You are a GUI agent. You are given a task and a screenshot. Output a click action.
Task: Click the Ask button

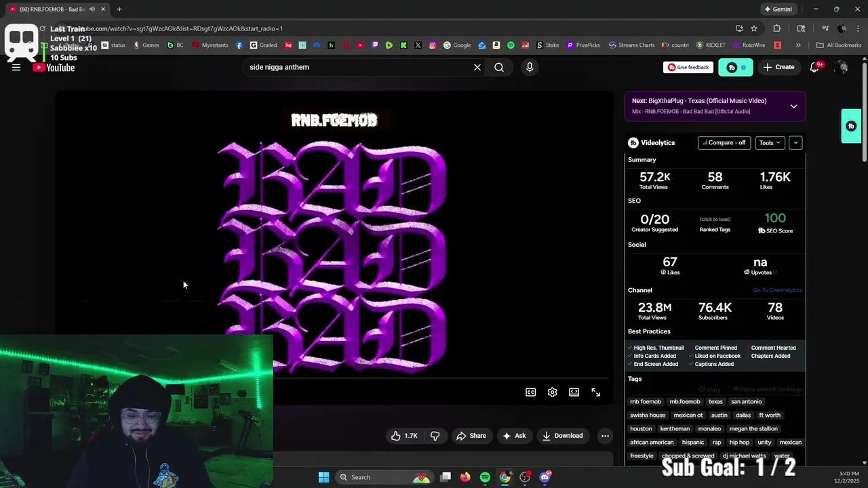point(514,436)
